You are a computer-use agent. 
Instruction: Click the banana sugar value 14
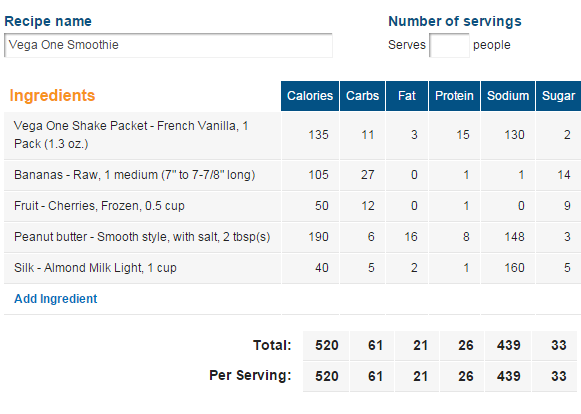click(564, 175)
